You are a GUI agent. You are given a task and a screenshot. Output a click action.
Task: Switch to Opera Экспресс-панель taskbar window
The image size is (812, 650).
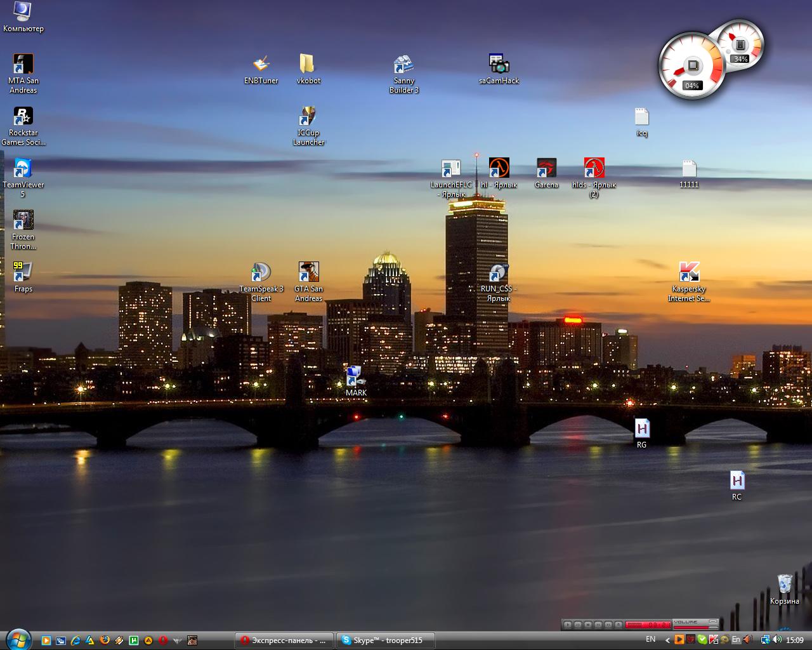pos(284,640)
